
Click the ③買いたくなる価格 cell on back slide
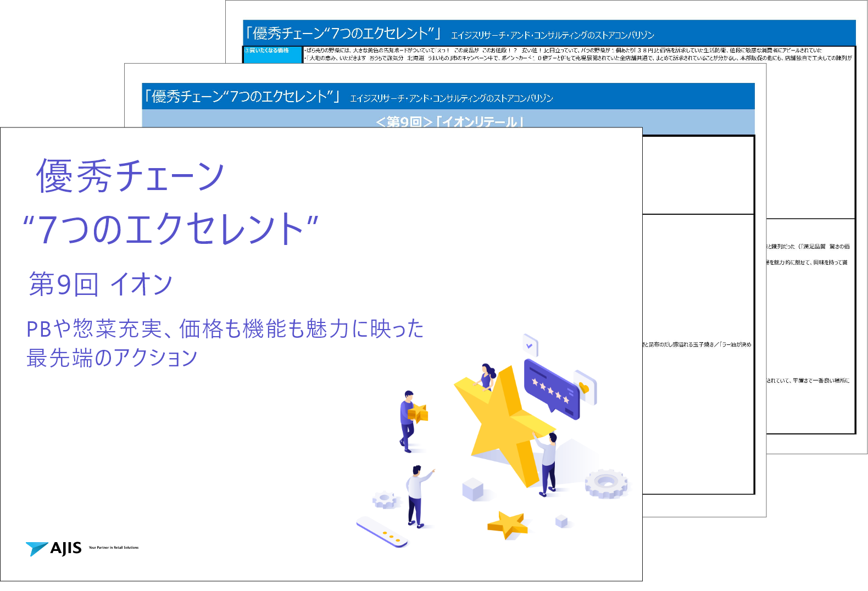[x=273, y=54]
